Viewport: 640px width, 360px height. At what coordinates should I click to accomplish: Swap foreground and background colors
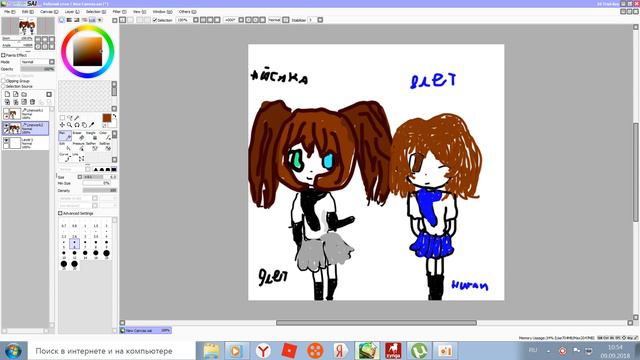point(114,116)
